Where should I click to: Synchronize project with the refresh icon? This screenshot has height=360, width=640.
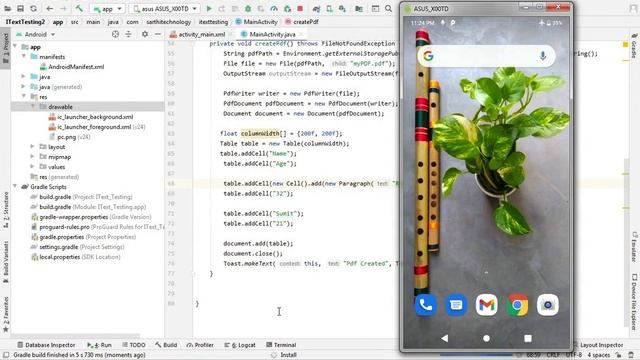(33, 8)
